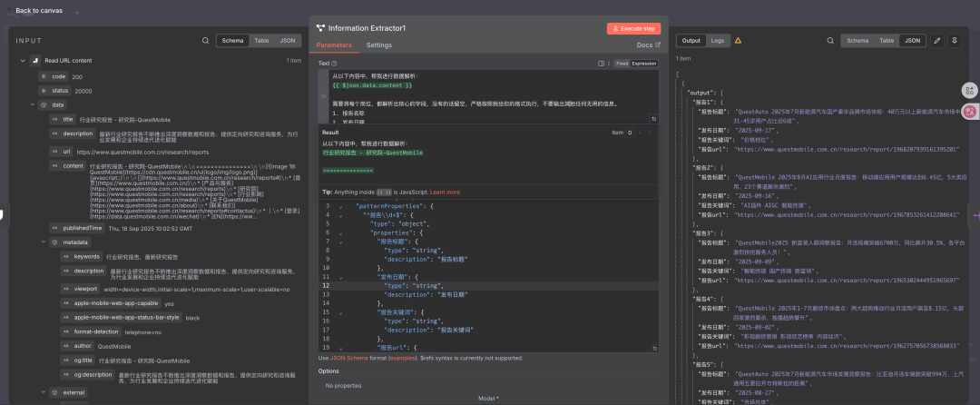This screenshot has height=405, width=980.
Task: Collapse the metadata object in input
Action: click(44, 242)
